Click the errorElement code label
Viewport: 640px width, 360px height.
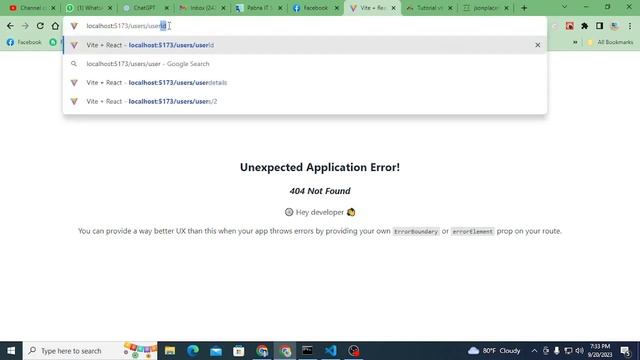(x=472, y=231)
